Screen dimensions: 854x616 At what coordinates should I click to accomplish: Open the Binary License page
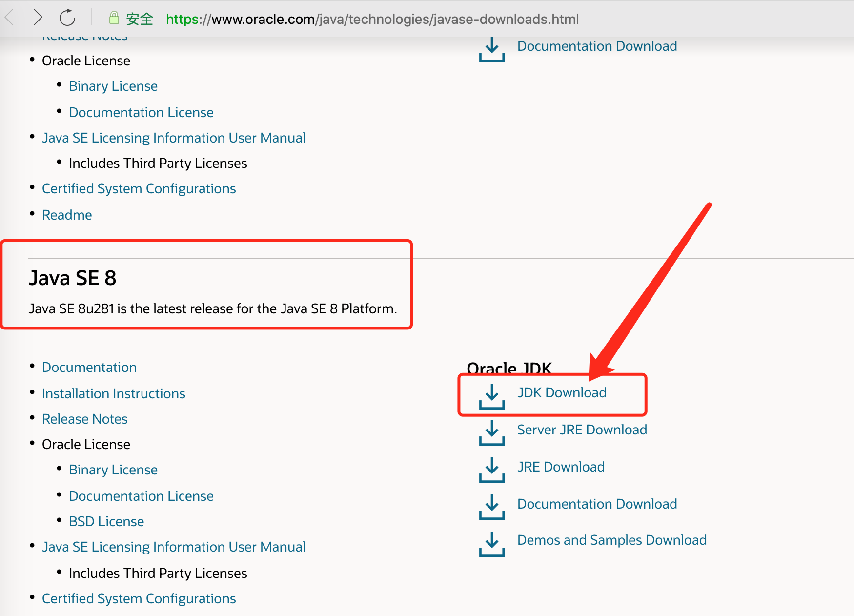113,470
